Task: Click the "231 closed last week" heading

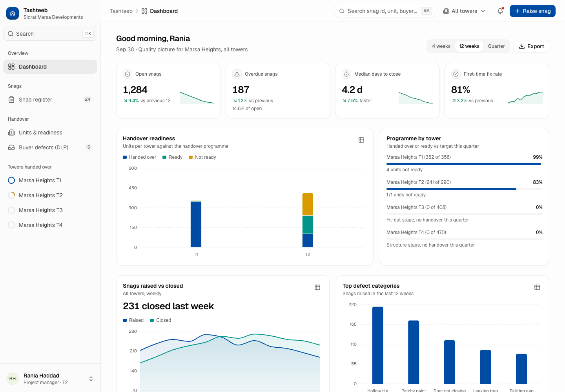Action: 168,306
